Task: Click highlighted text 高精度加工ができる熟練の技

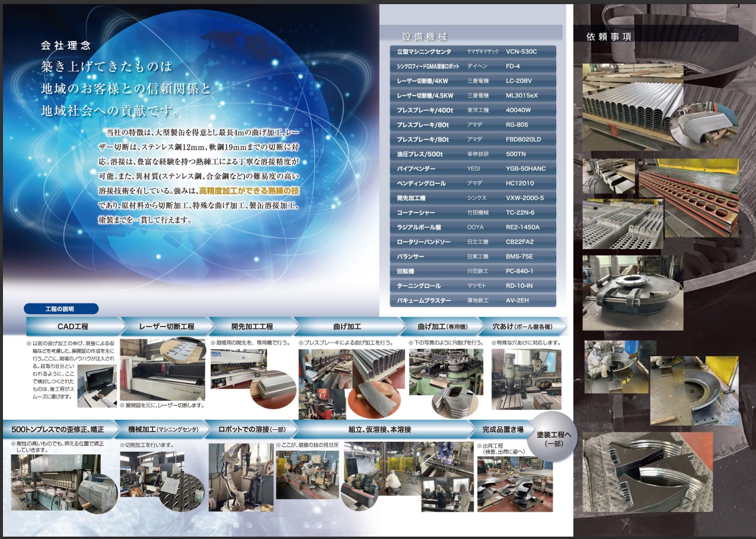Action: 249,191
